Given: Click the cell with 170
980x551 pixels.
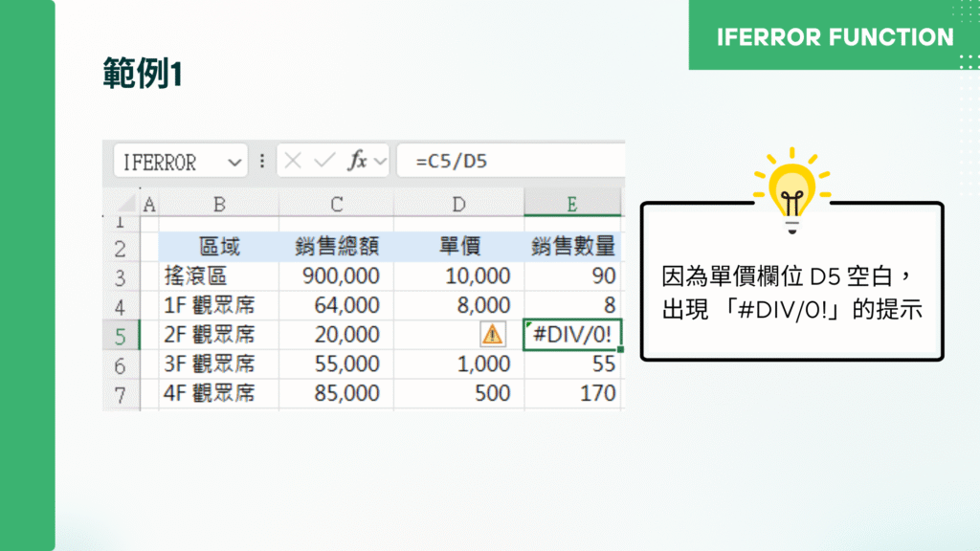Looking at the screenshot, I should click(x=572, y=393).
